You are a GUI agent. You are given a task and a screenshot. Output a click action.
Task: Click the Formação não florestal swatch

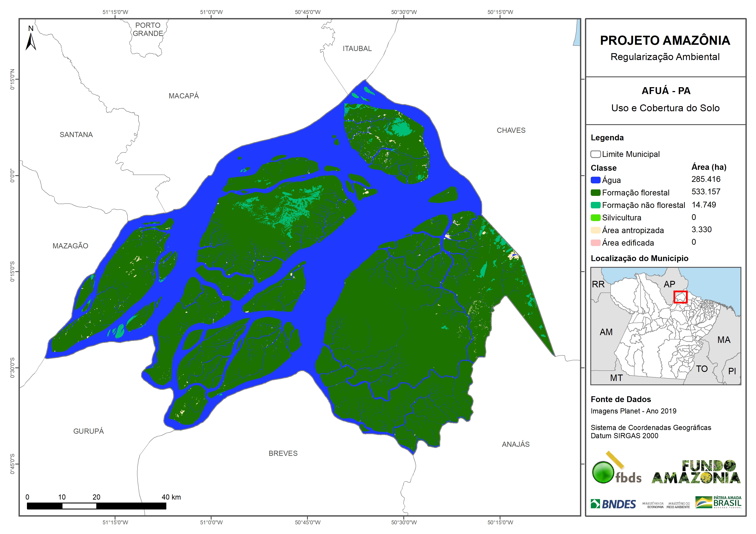tap(595, 205)
